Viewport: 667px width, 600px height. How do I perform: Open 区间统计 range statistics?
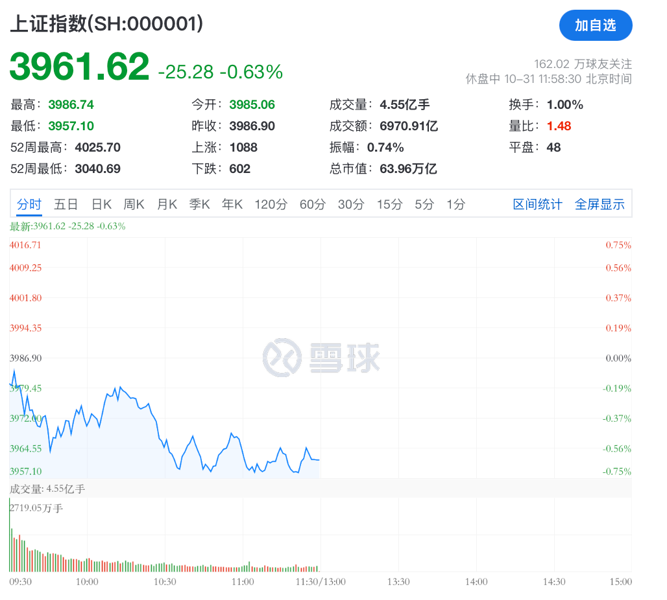tap(538, 204)
